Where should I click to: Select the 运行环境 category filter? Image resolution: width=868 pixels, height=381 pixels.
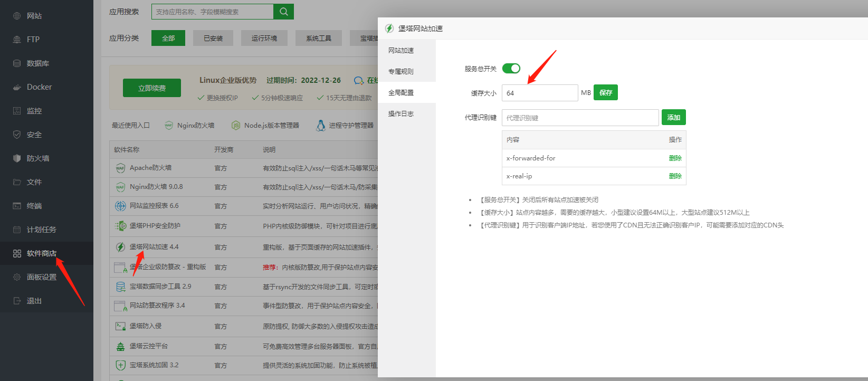[264, 38]
